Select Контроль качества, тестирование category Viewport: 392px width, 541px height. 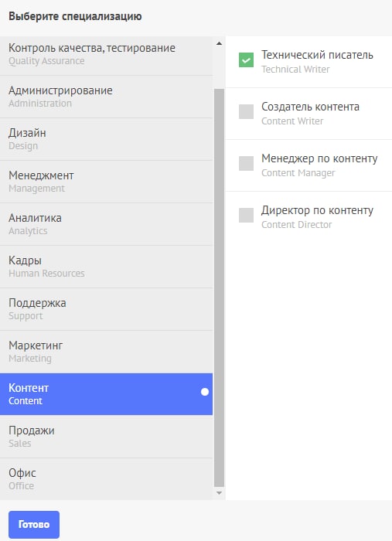pyautogui.click(x=106, y=55)
